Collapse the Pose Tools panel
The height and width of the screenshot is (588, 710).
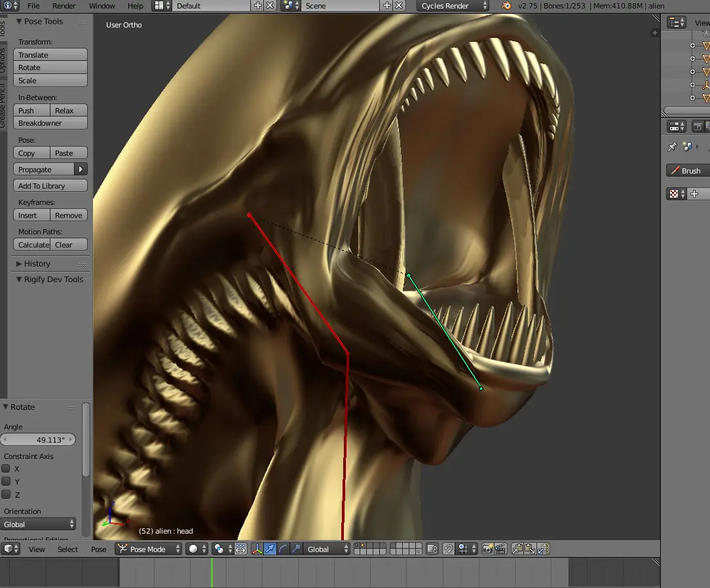[x=19, y=21]
